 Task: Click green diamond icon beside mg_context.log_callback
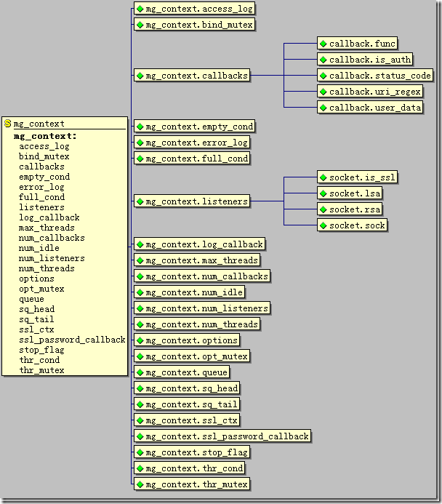coord(140,244)
